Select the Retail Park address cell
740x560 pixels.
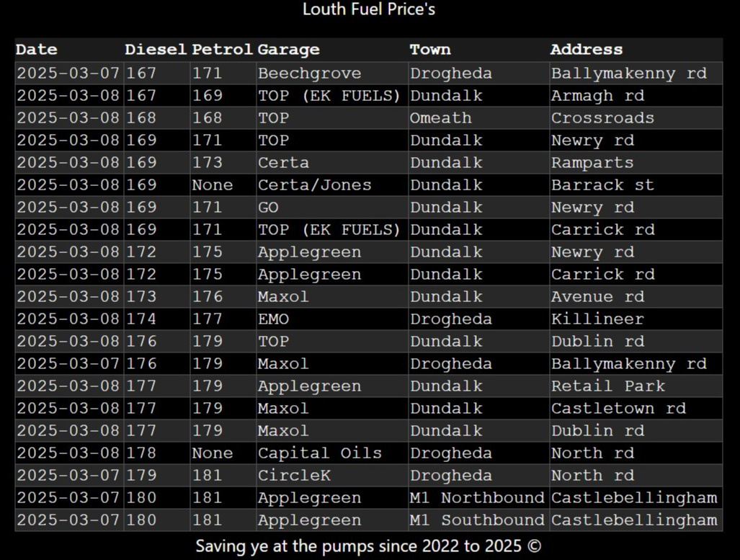(636, 386)
